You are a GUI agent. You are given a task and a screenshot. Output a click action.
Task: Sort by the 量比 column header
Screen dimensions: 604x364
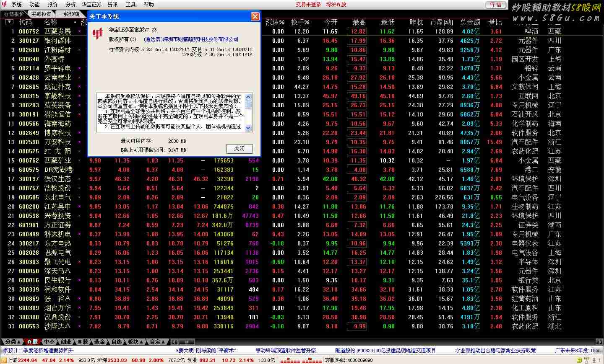point(495,22)
